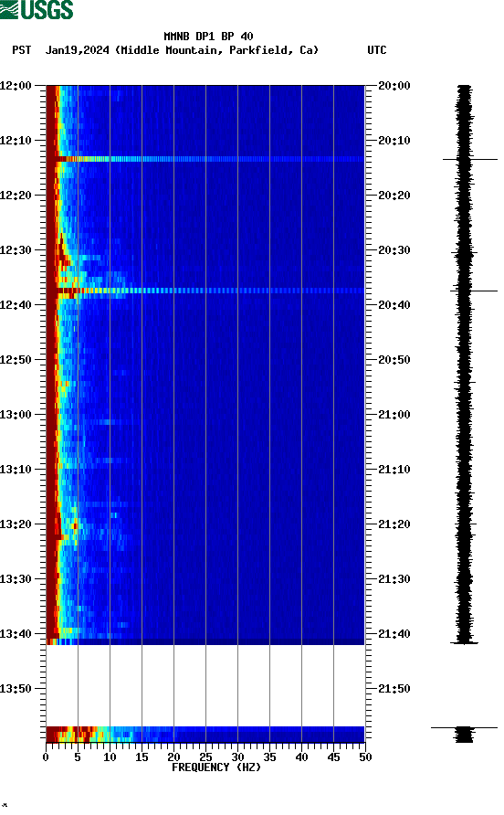Click the seismogram event marker near 20:13 UTC
The height and width of the screenshot is (815, 504).
[469, 159]
